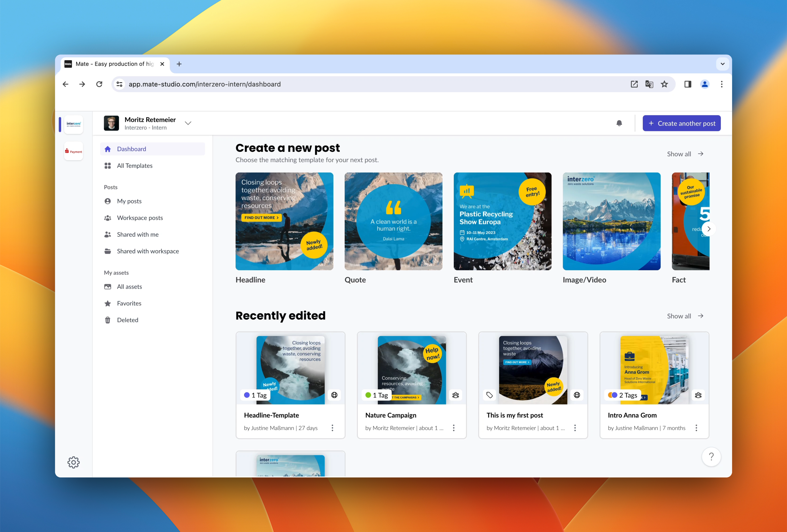Open Workspace posts
Screen dimensions: 787x532
click(140, 218)
